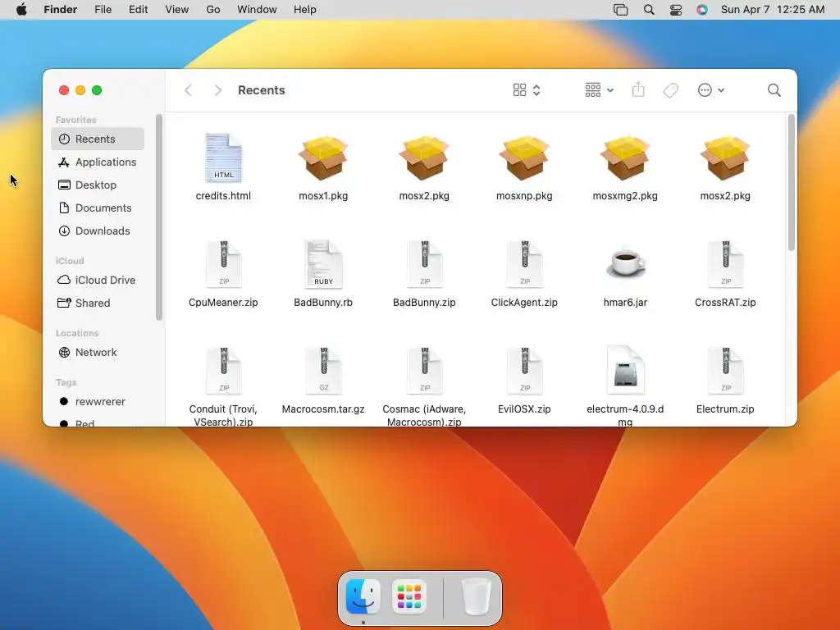840x630 pixels.
Task: Select BadBunny.rb Ruby file icon
Action: point(323,265)
